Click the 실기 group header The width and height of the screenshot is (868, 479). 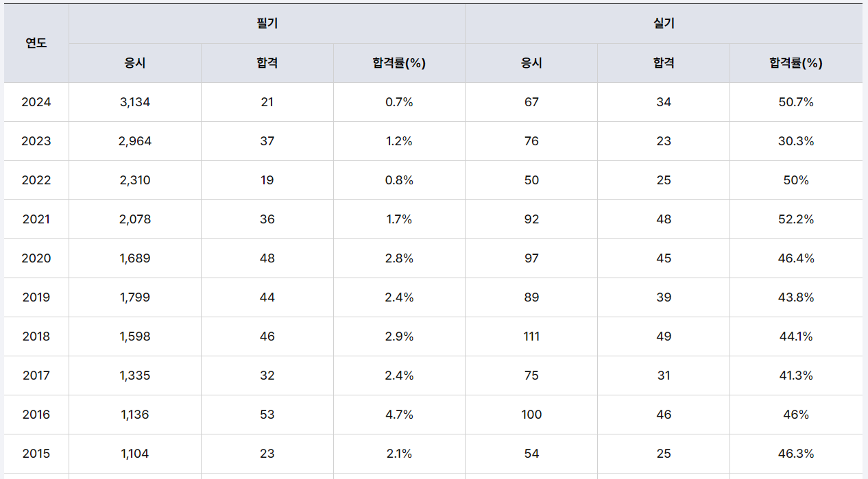(664, 24)
